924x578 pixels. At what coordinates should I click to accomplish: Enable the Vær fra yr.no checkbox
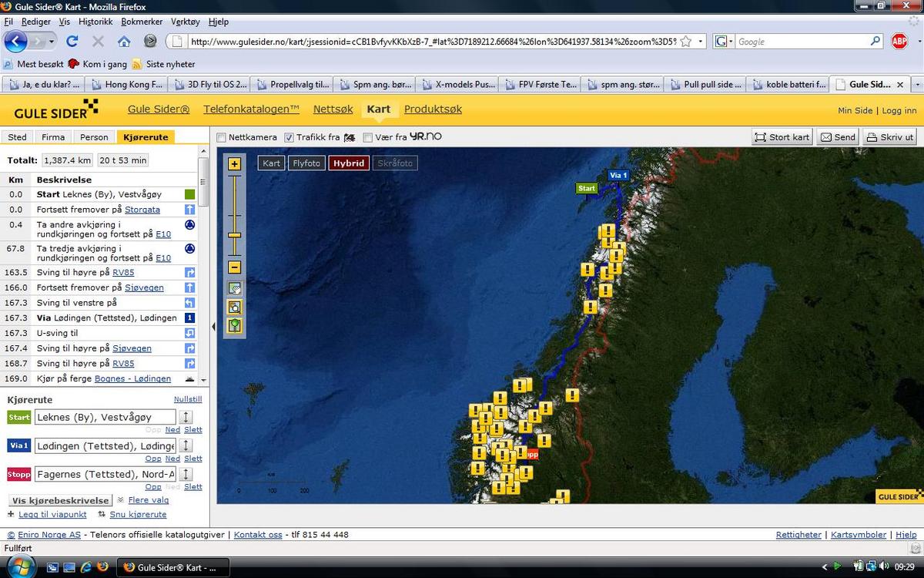pos(368,137)
